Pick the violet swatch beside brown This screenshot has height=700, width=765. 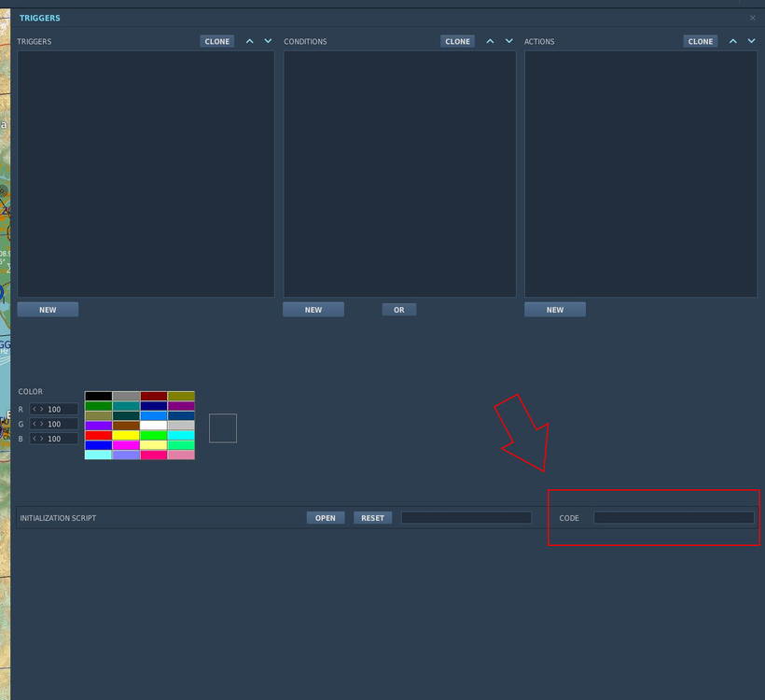click(99, 426)
